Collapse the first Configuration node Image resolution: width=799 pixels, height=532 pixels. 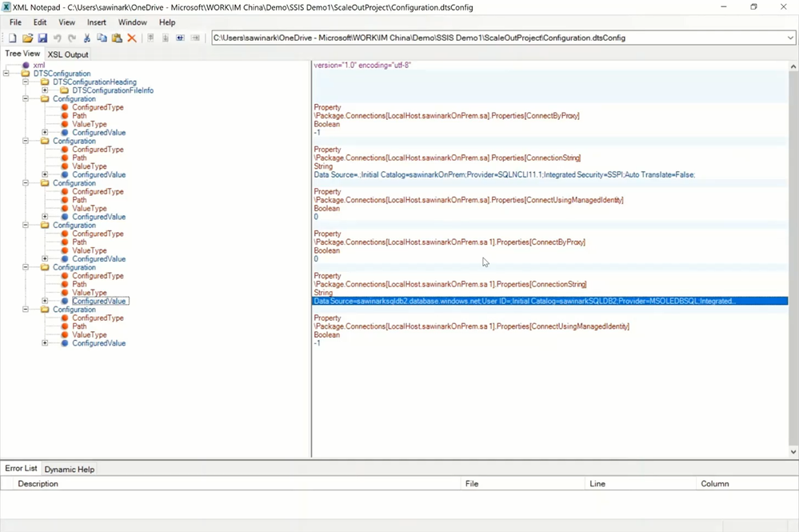[x=26, y=99]
